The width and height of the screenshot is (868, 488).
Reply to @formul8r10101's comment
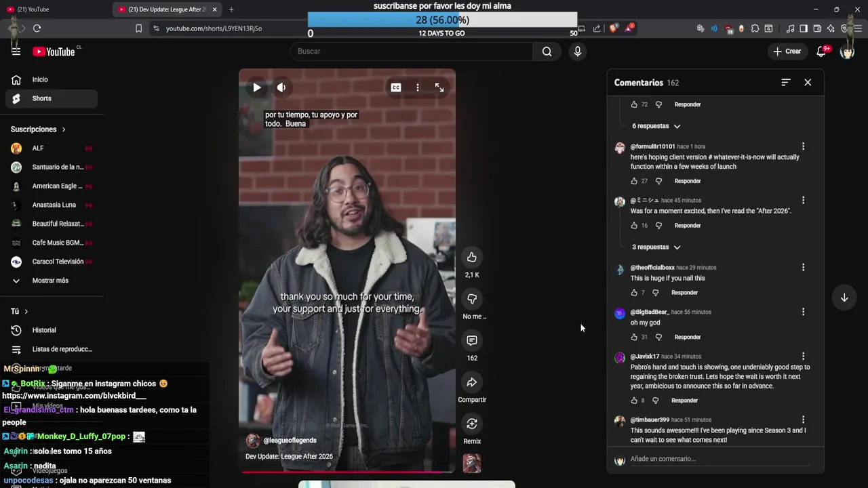tap(688, 181)
